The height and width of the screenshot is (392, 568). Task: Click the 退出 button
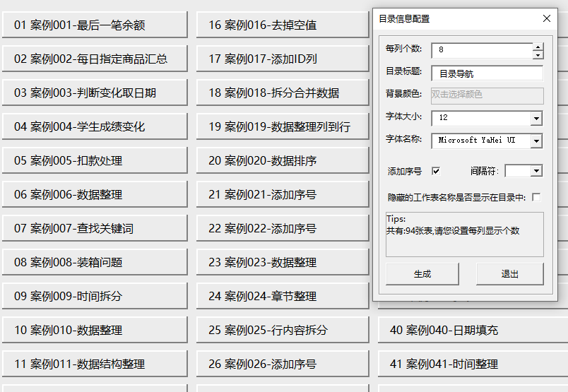(x=509, y=274)
